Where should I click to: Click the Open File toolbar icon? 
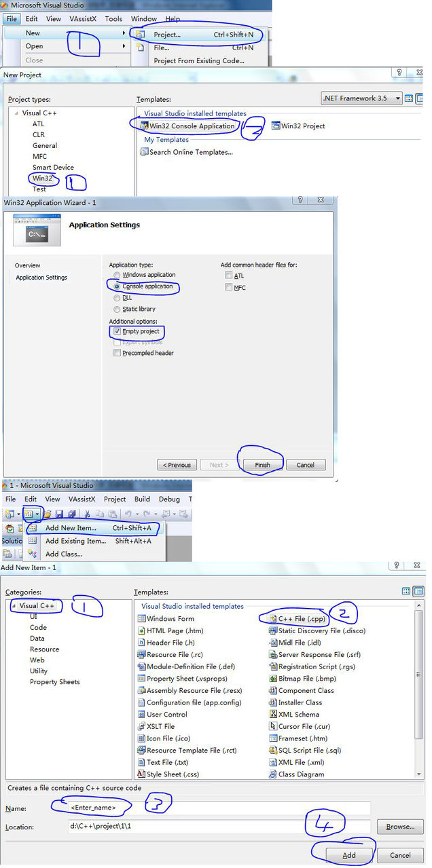(x=48, y=515)
